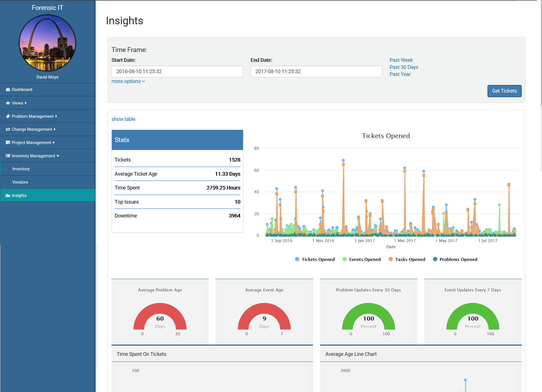Click into the Start Date field
The width and height of the screenshot is (542, 392).
point(177,71)
